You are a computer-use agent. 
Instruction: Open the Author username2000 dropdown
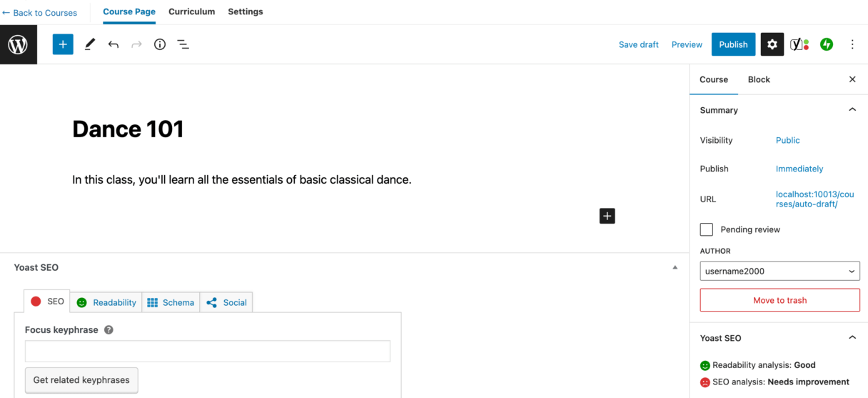click(780, 271)
